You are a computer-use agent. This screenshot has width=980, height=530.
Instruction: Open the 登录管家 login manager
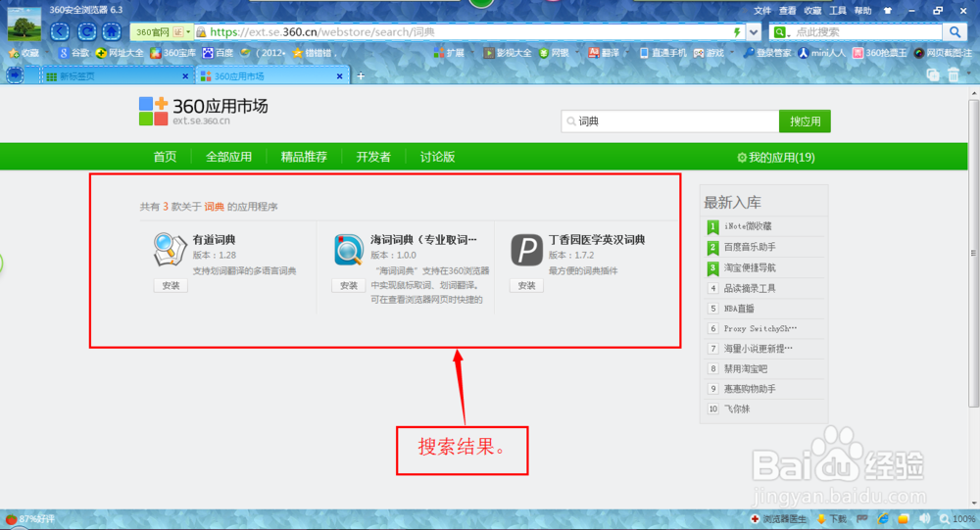click(x=767, y=53)
